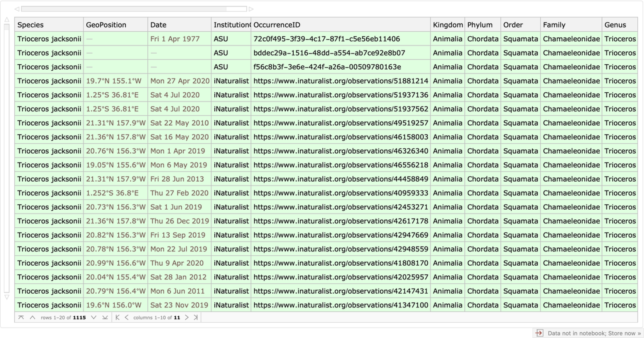
Task: Jump to first column of dataset
Action: click(x=117, y=317)
